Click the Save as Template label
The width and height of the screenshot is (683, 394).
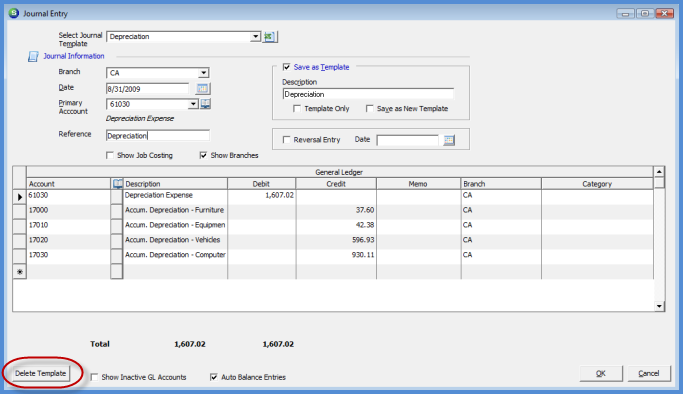point(321,67)
